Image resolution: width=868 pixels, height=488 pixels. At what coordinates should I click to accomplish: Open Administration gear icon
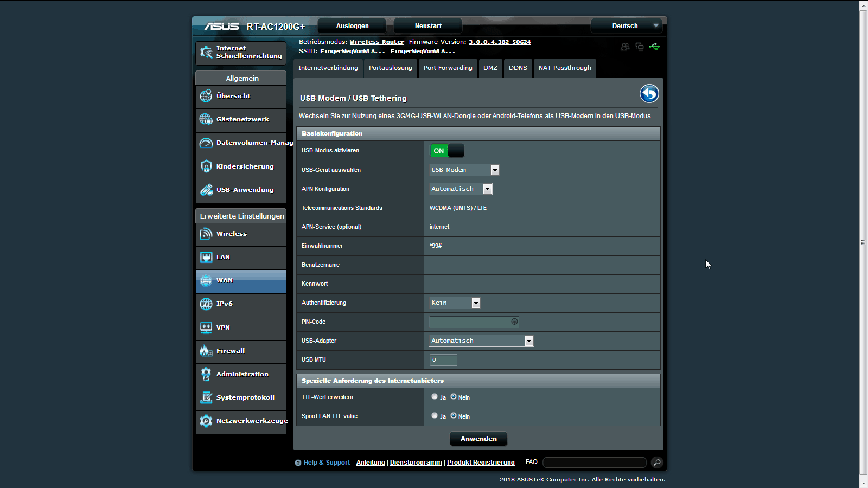[206, 374]
